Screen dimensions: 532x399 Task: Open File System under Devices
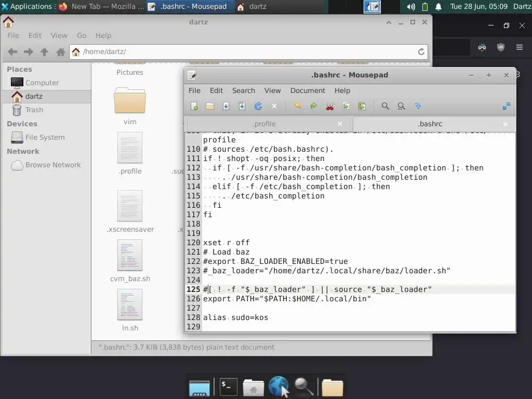[x=46, y=137]
